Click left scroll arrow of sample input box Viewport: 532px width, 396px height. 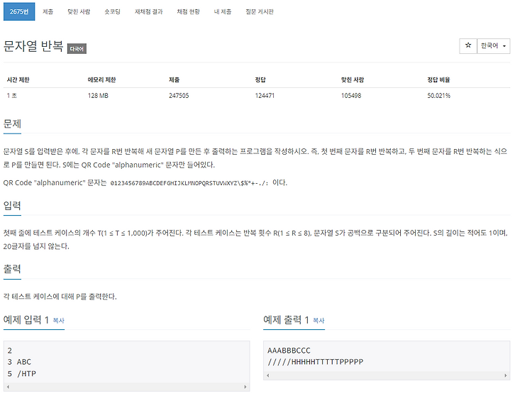point(8,387)
